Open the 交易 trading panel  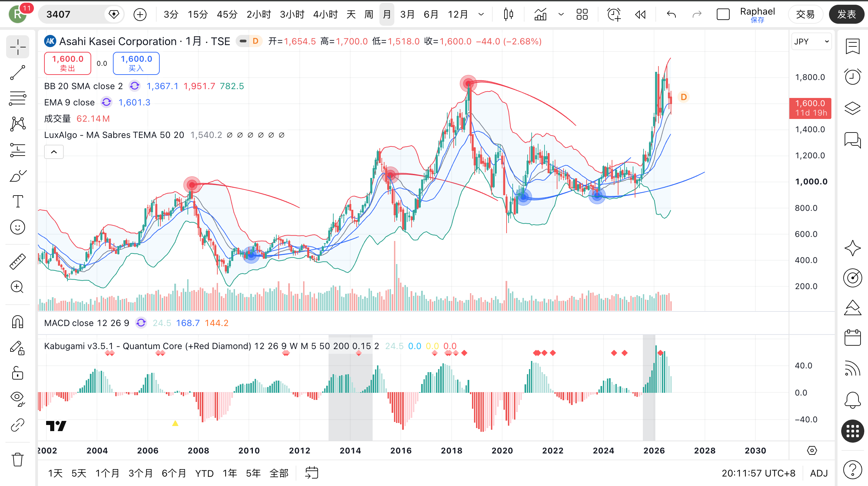(x=805, y=14)
